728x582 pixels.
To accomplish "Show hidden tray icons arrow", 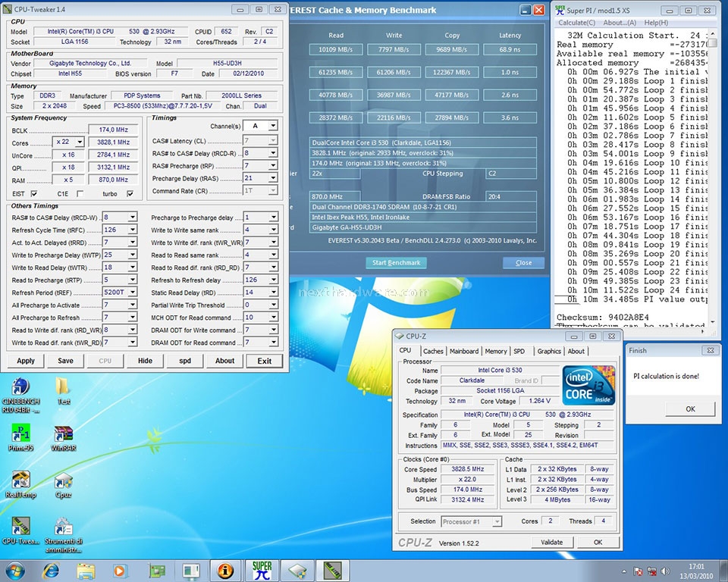I will tap(624, 571).
